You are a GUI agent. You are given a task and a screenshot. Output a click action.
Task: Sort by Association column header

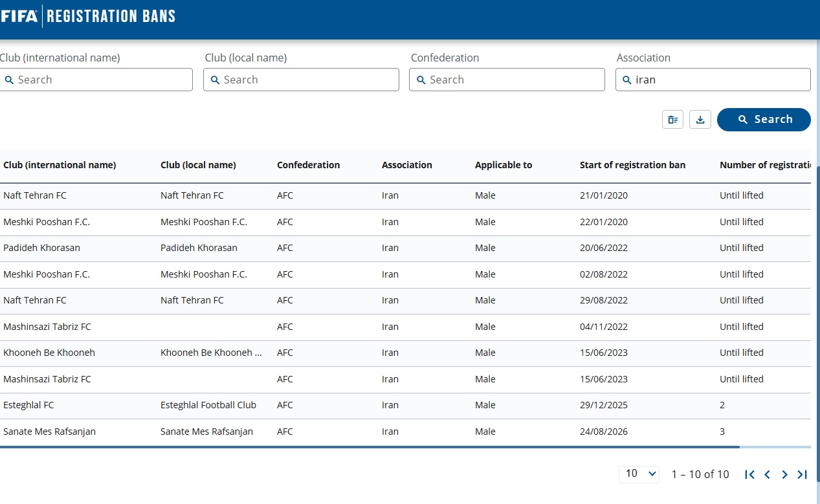pyautogui.click(x=406, y=165)
